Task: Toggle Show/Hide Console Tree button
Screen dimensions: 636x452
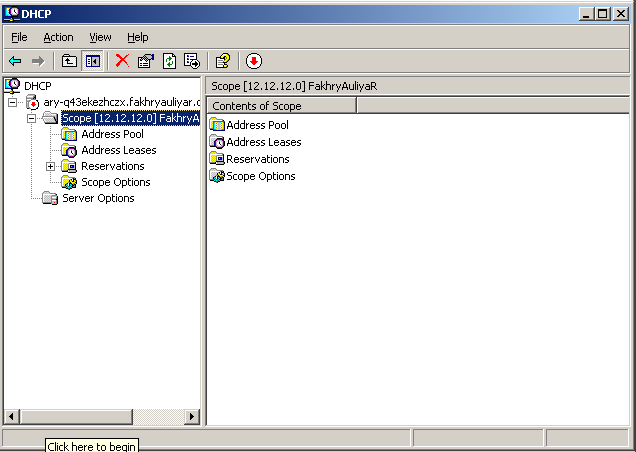Action: click(92, 61)
